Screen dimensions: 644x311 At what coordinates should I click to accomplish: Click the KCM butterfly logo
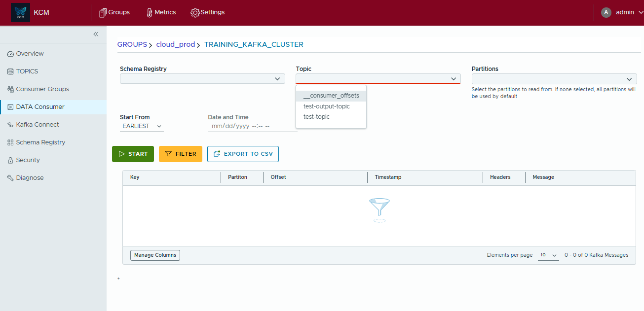click(20, 13)
